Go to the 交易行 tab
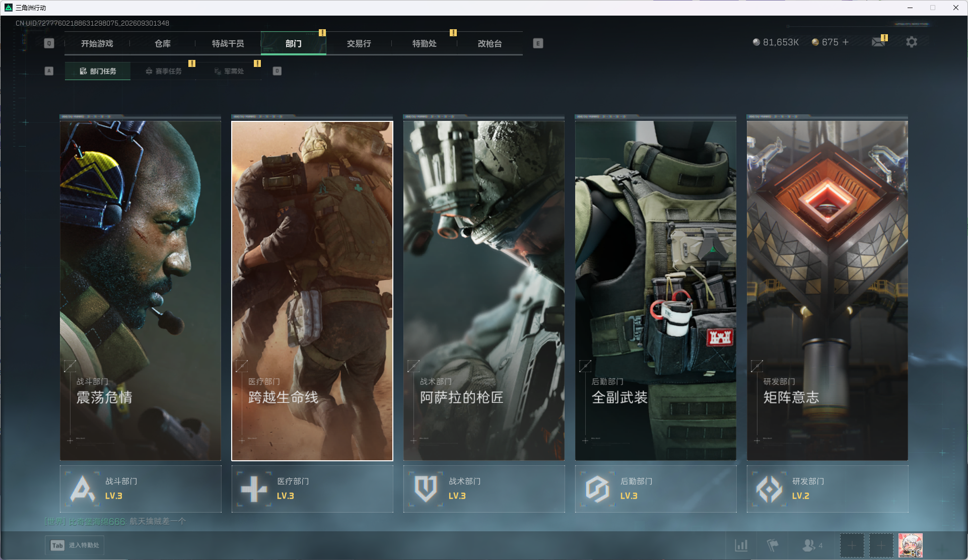The width and height of the screenshot is (968, 560). [359, 44]
